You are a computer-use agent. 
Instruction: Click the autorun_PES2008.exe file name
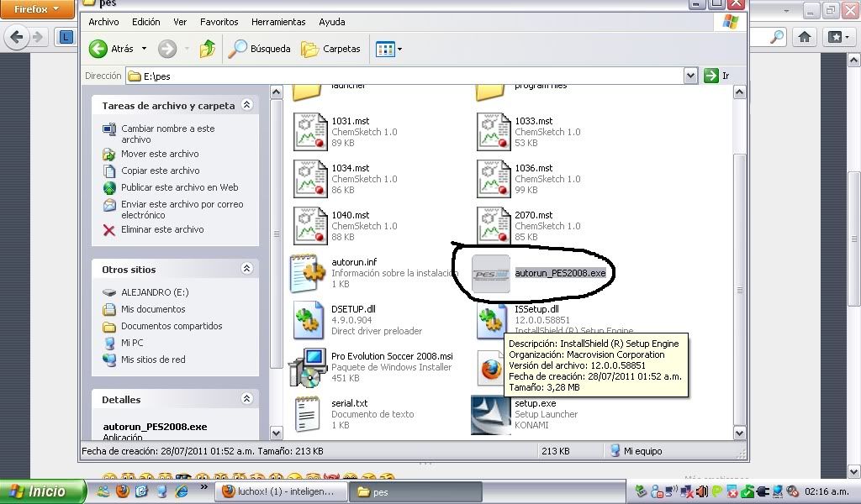tap(560, 273)
